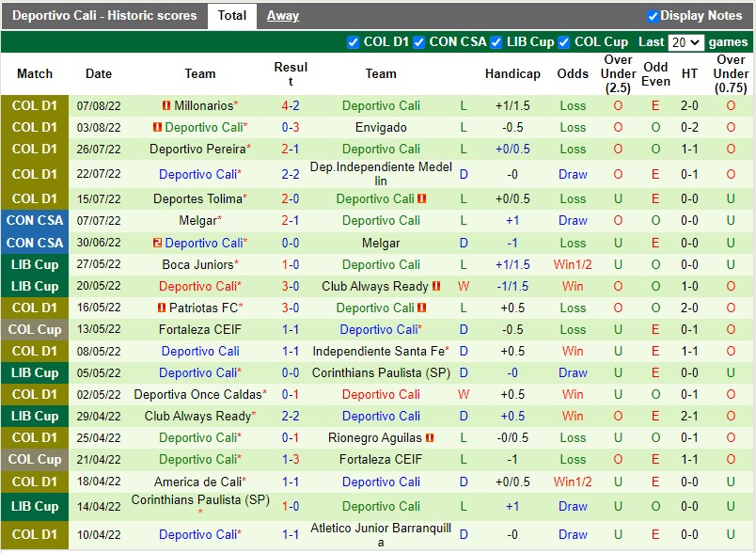
Task: Open the Dep.Independiente Medellin team link
Action: [381, 174]
